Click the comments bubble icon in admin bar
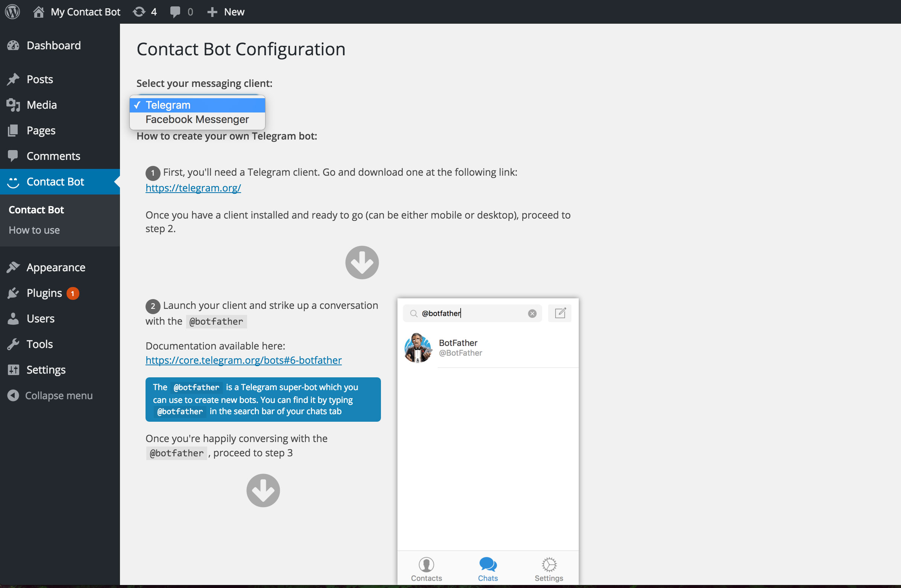This screenshot has width=901, height=588. tap(175, 12)
